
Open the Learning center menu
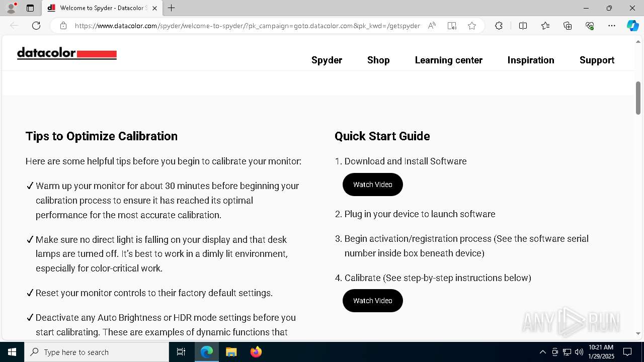448,60
